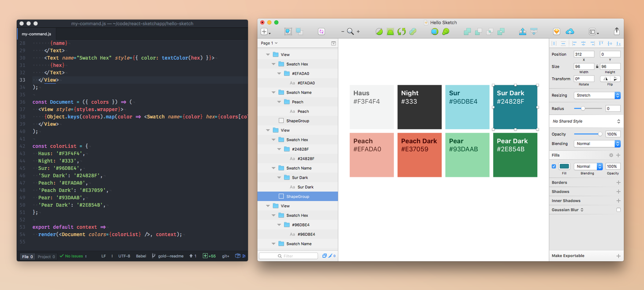The image size is (644, 290).
Task: Click Babel grammar selector in Atom
Action: pos(141,256)
